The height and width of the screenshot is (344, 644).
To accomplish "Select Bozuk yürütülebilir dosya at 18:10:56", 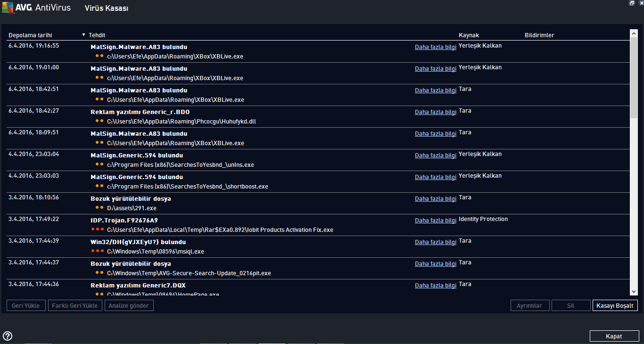I will [x=318, y=204].
